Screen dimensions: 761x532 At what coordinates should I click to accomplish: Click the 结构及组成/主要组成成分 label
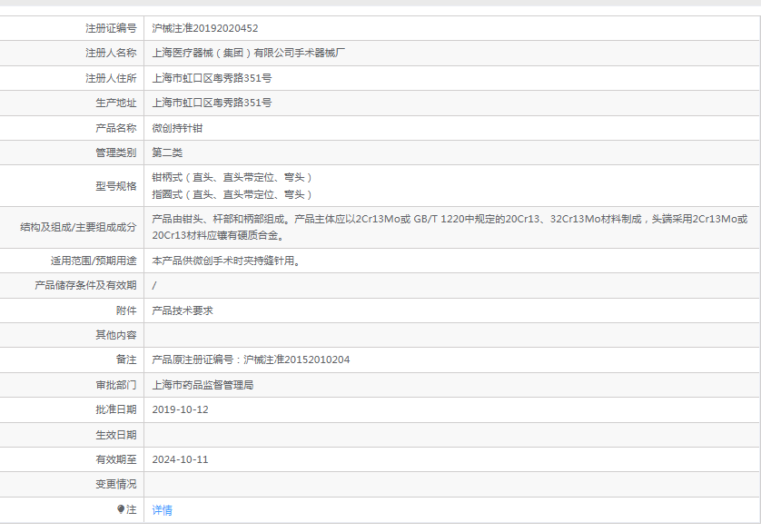click(x=78, y=227)
